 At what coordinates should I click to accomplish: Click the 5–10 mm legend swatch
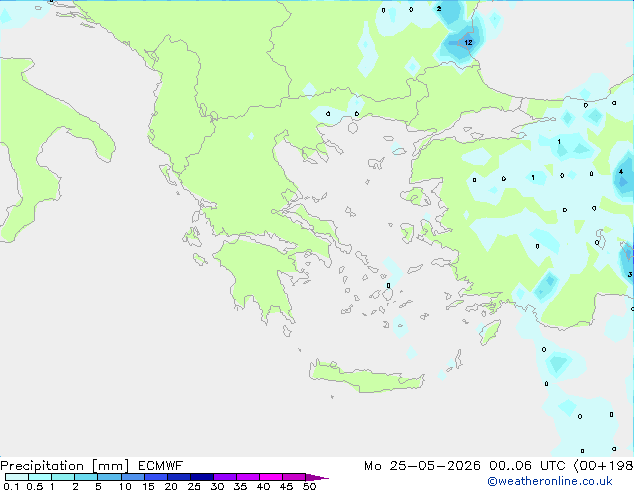coord(109,477)
